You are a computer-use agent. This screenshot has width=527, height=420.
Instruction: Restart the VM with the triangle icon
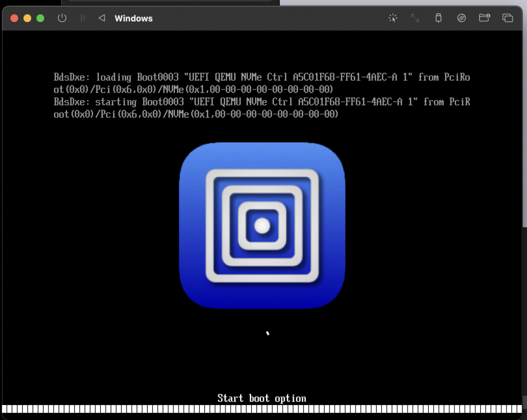pos(102,18)
